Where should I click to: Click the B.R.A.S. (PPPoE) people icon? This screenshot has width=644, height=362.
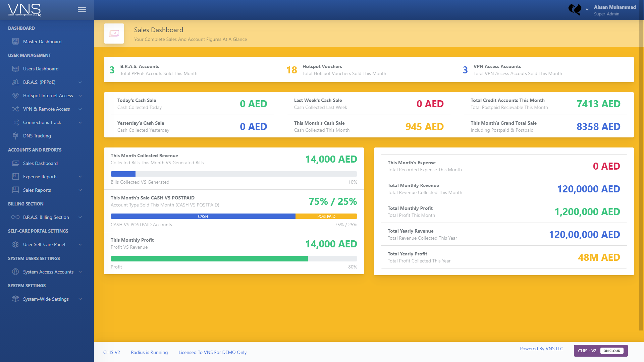pyautogui.click(x=15, y=82)
